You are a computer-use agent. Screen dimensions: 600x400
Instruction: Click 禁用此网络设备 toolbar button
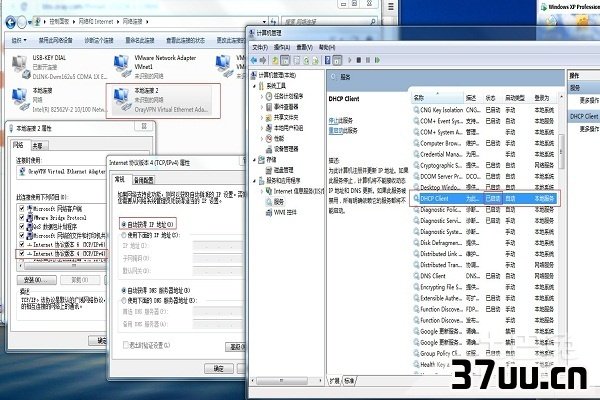(x=55, y=40)
